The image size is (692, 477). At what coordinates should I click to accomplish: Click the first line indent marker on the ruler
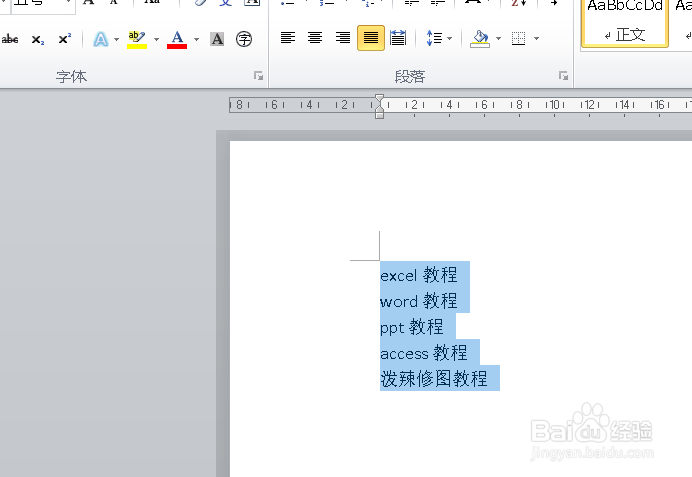pyautogui.click(x=380, y=98)
